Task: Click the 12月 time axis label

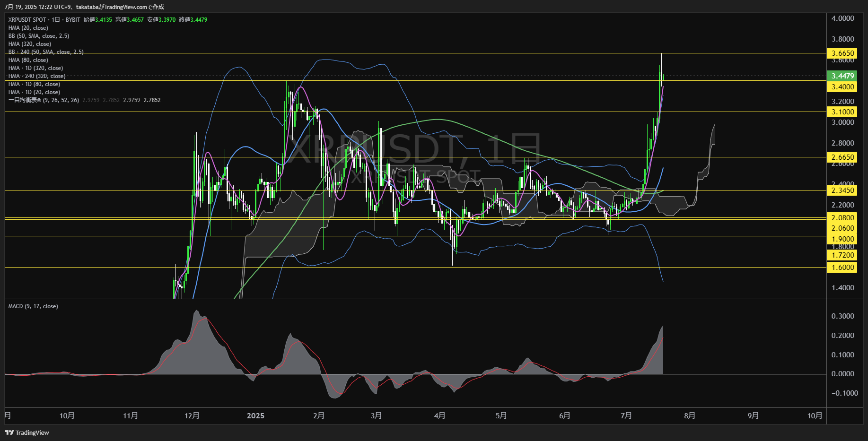Action: tap(192, 416)
